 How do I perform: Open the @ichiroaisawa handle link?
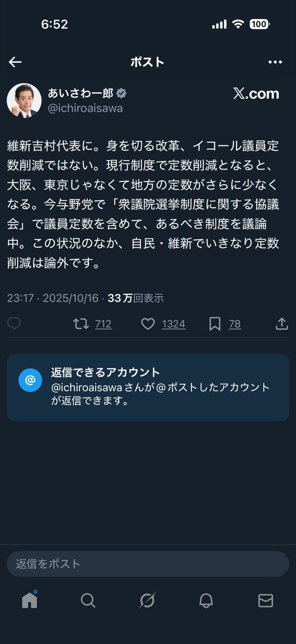pos(85,108)
